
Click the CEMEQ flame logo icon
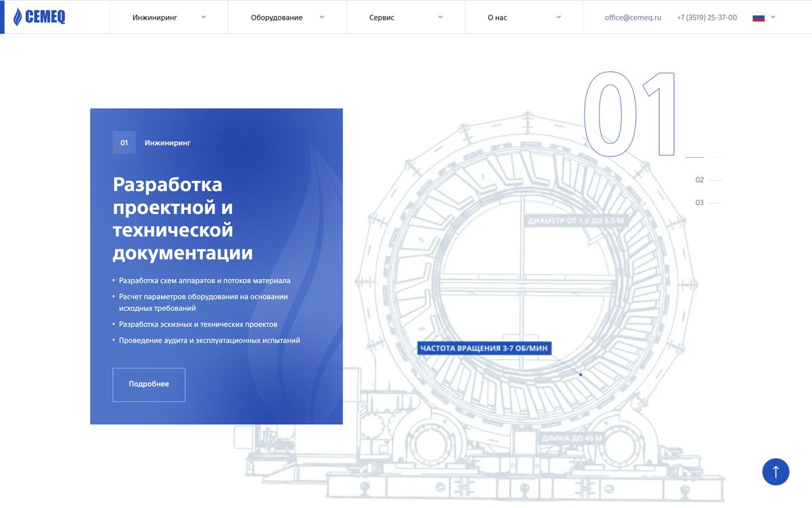17,16
